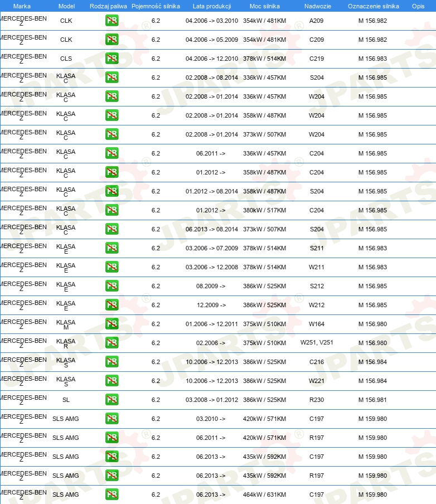Click the fuel icon in the C216 Klasa S row
Screen dimensions: 436x504
click(x=112, y=362)
